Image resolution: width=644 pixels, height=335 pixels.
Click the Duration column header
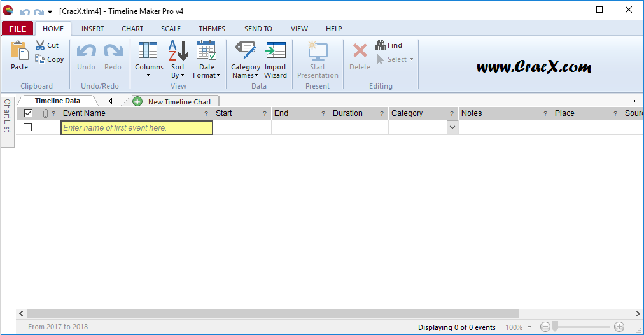[x=359, y=113]
